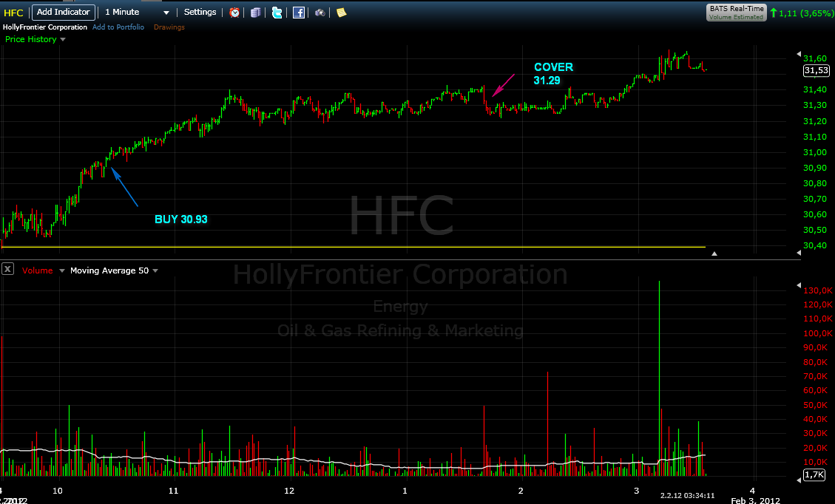Click the Moving Average 50 label

point(109,270)
